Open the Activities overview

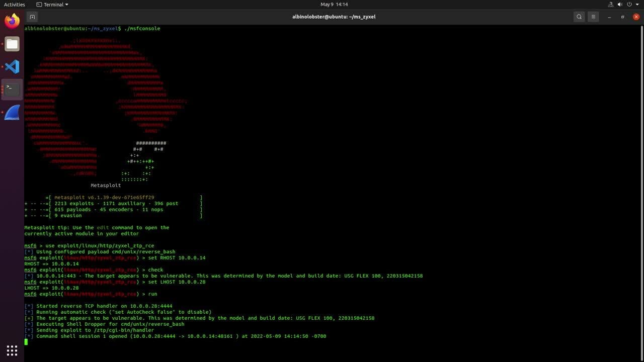(15, 5)
